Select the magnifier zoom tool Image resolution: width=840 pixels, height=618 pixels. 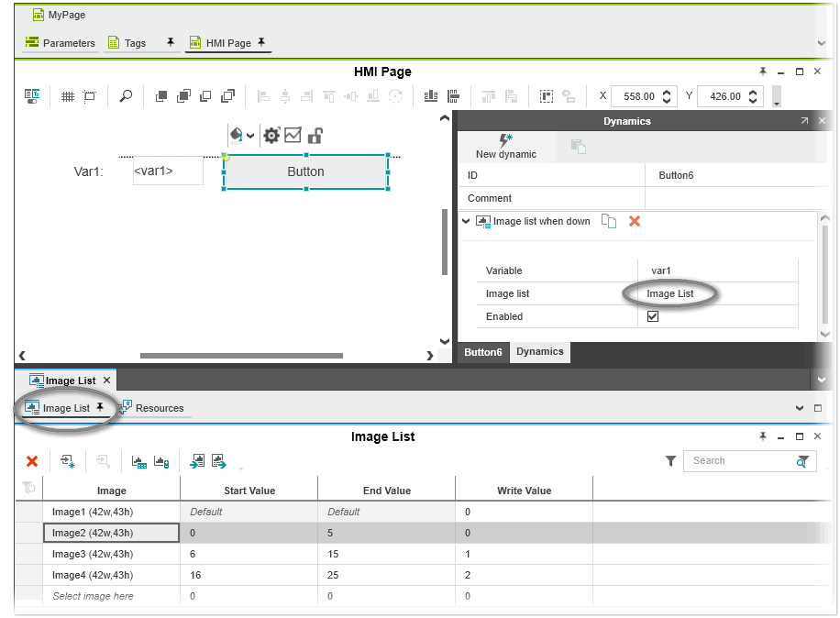(x=127, y=96)
